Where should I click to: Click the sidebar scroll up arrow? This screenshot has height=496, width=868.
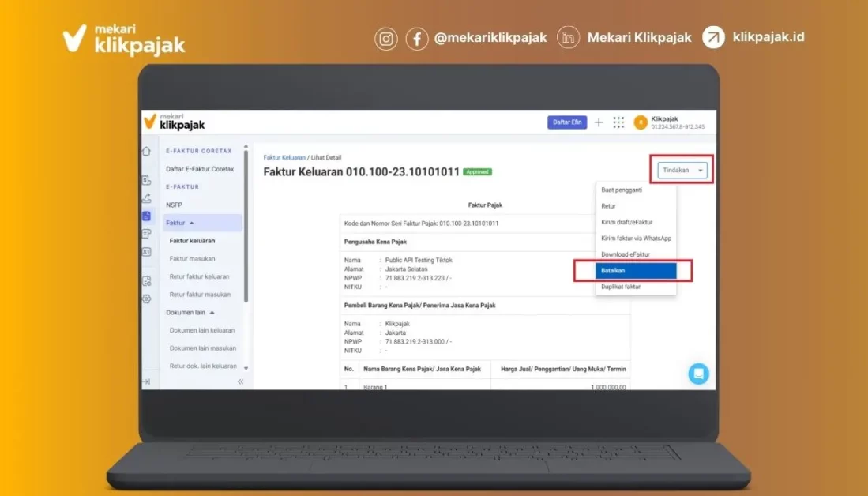pos(246,147)
